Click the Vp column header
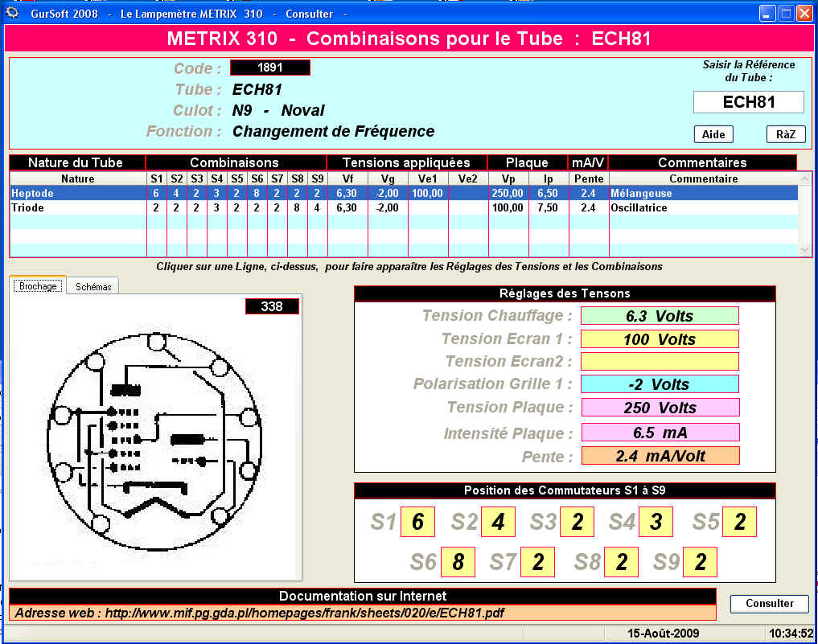818x644 pixels. (x=508, y=178)
